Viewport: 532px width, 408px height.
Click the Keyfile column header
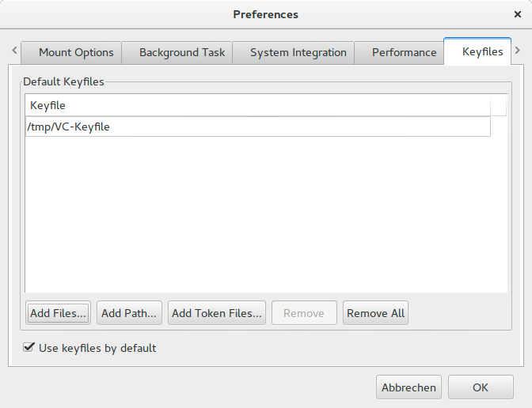257,105
